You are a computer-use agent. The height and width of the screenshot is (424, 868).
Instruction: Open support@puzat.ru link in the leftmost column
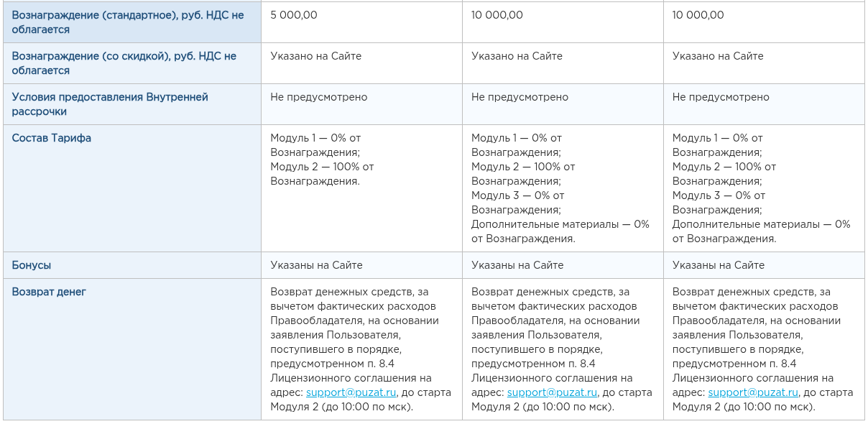pos(351,392)
